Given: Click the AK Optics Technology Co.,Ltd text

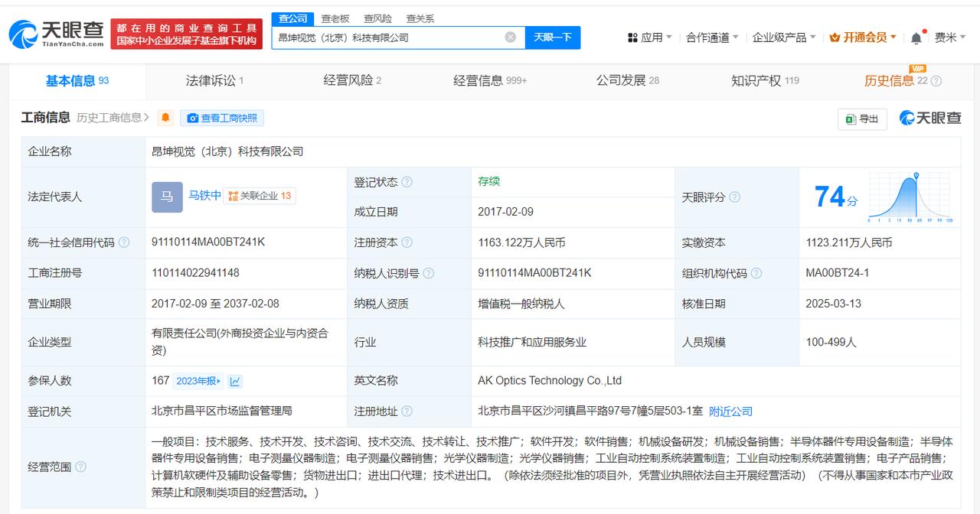Looking at the screenshot, I should [550, 380].
